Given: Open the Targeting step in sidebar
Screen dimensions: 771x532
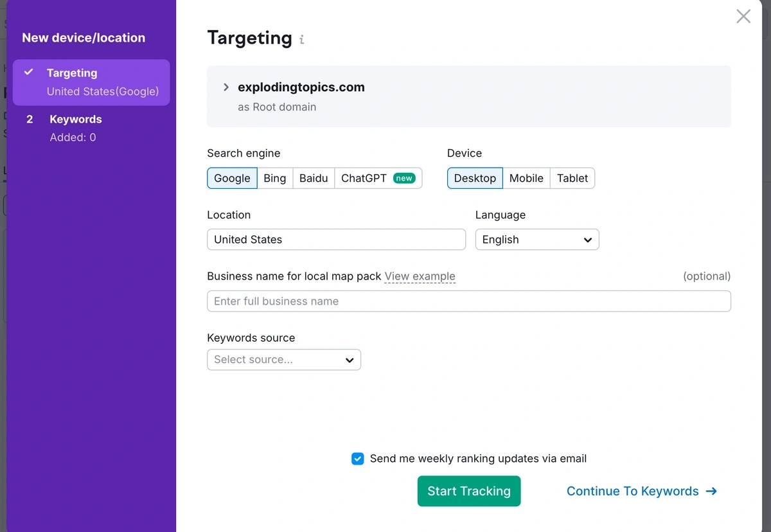Looking at the screenshot, I should (x=91, y=82).
